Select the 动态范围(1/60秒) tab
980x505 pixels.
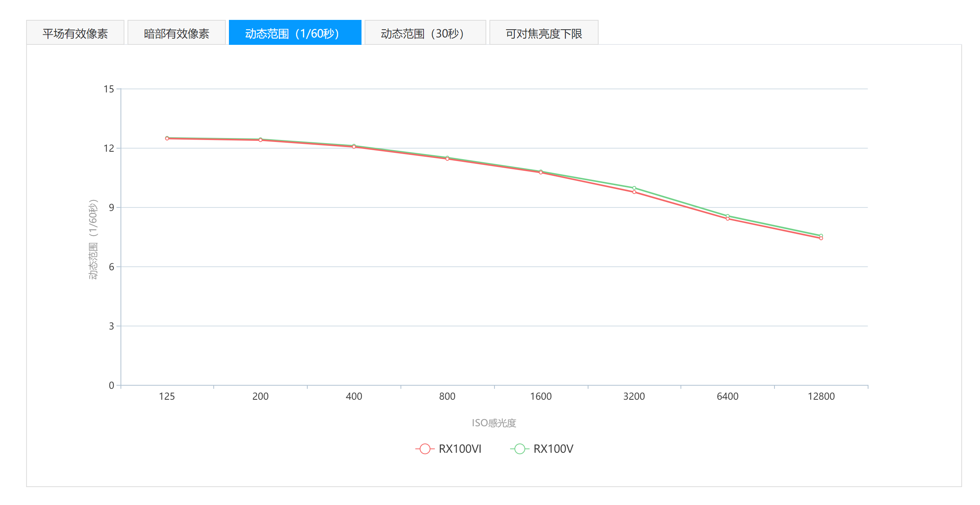click(x=295, y=33)
